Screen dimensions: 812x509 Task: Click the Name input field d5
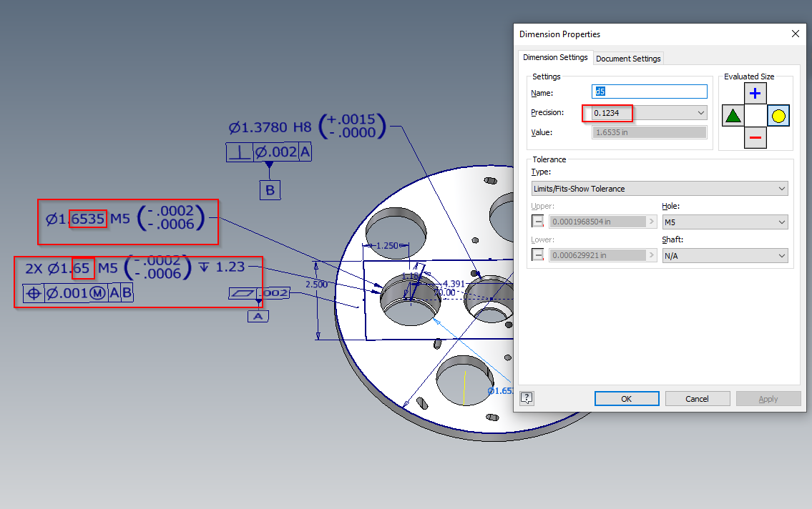650,92
